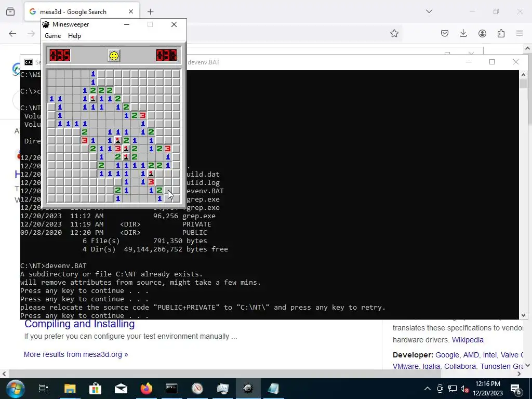Click the Minesweeper timer display
This screenshot has width=532, height=399.
pos(166,55)
